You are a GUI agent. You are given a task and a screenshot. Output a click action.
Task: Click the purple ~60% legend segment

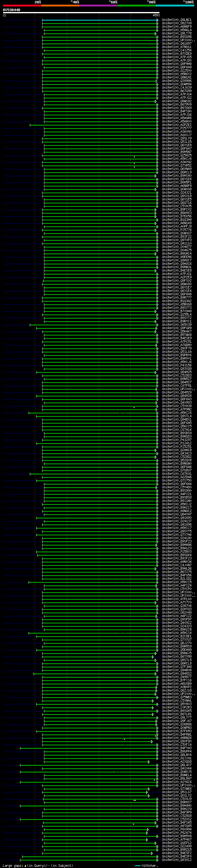coord(98,6)
